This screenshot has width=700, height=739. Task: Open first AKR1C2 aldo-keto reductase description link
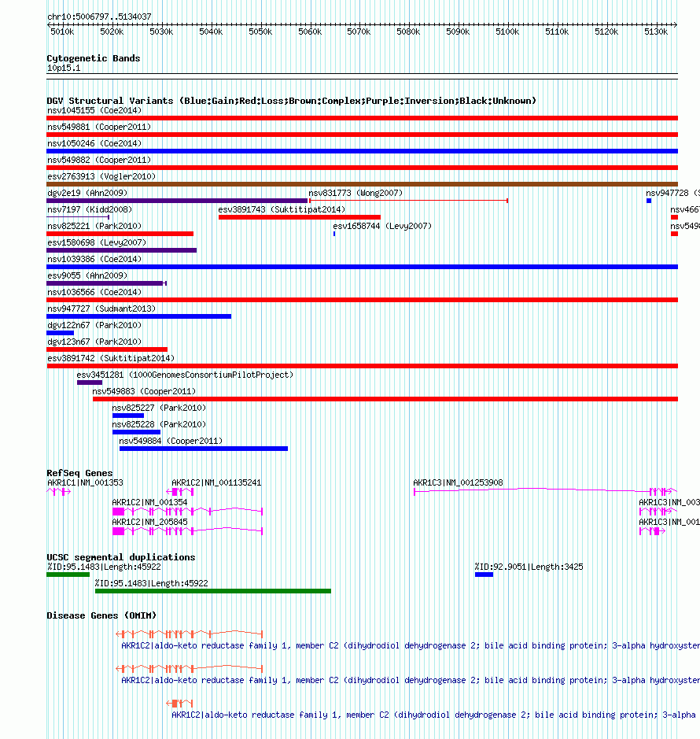coord(411,645)
